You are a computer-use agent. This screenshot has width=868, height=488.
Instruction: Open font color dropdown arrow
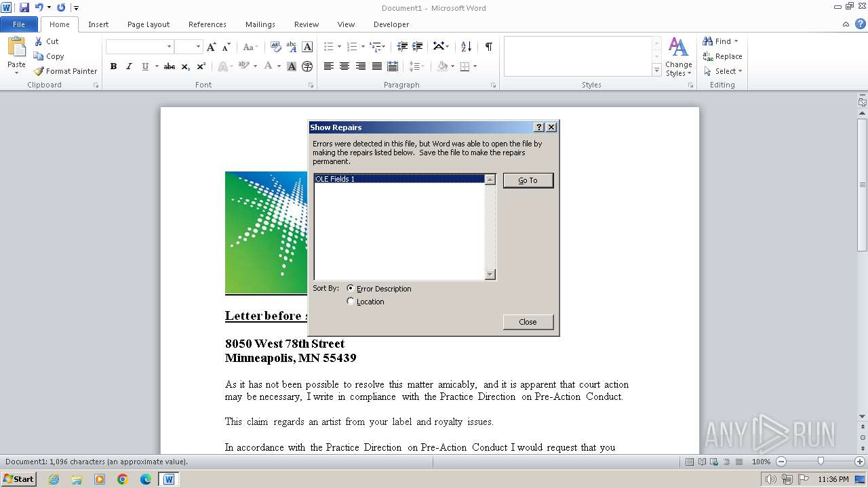tap(279, 66)
